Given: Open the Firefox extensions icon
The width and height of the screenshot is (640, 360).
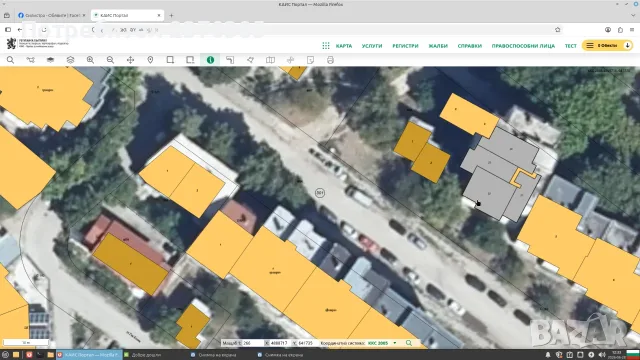Looking at the screenshot, I should click(620, 29).
